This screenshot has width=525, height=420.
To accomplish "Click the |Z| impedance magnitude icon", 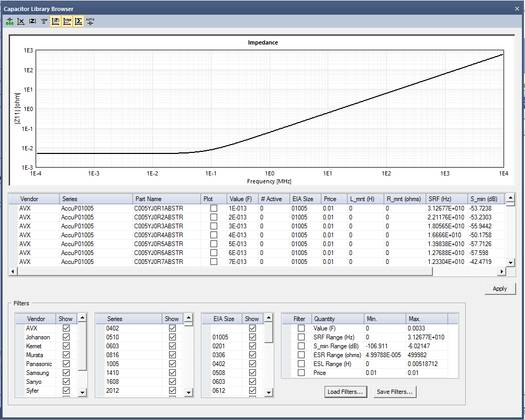I will [x=32, y=21].
